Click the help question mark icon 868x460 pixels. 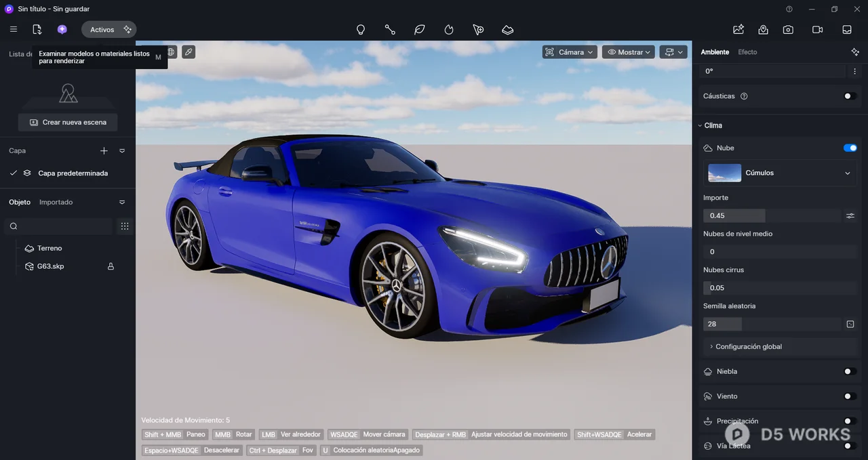(x=789, y=9)
